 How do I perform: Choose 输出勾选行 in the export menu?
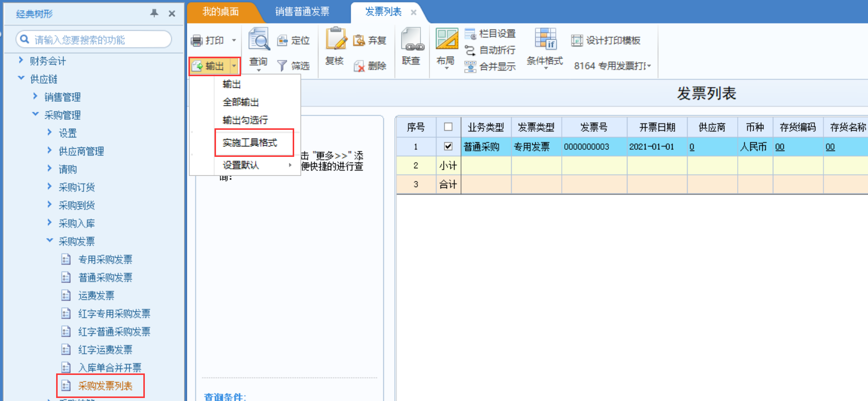tap(245, 120)
